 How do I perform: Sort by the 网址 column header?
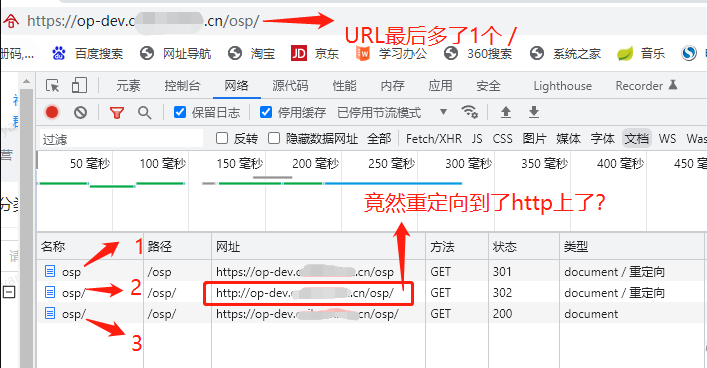pyautogui.click(x=318, y=246)
